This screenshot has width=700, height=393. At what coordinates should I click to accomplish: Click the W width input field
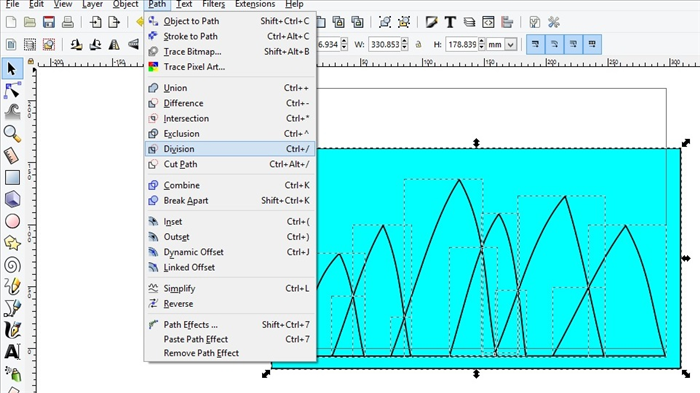tap(384, 44)
